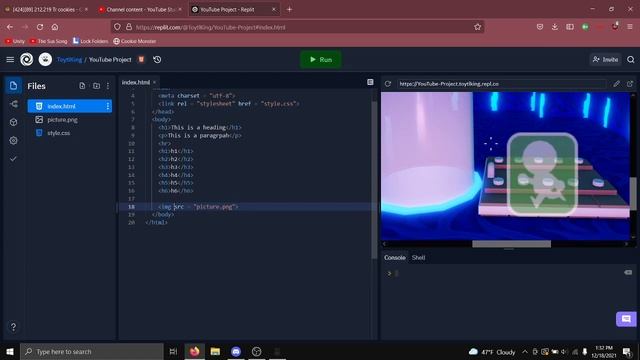This screenshot has width=640, height=360.
Task: Open a new browser tab
Action: [289, 9]
